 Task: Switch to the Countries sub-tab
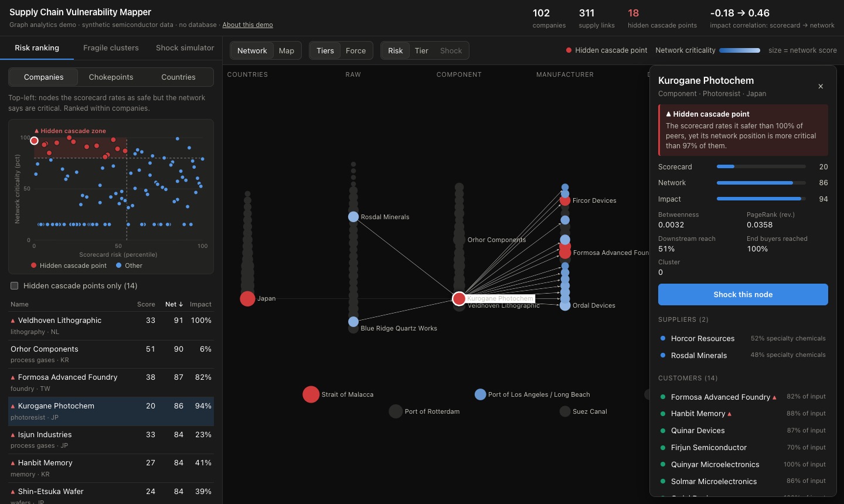179,77
